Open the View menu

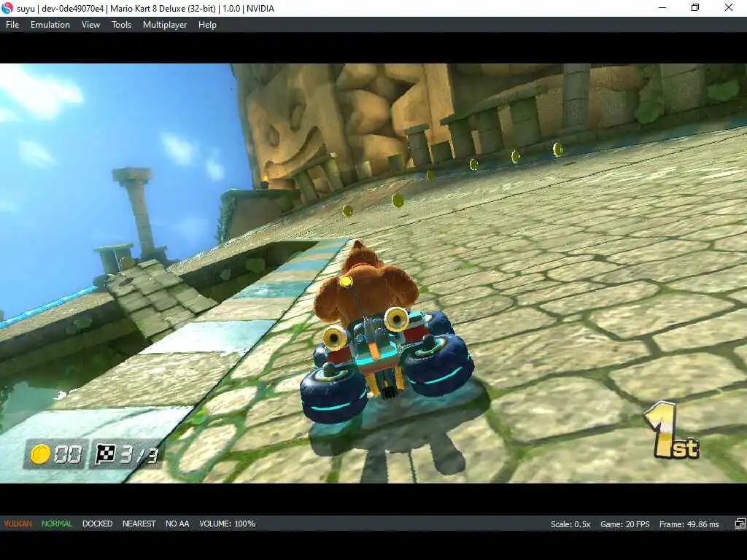click(90, 25)
